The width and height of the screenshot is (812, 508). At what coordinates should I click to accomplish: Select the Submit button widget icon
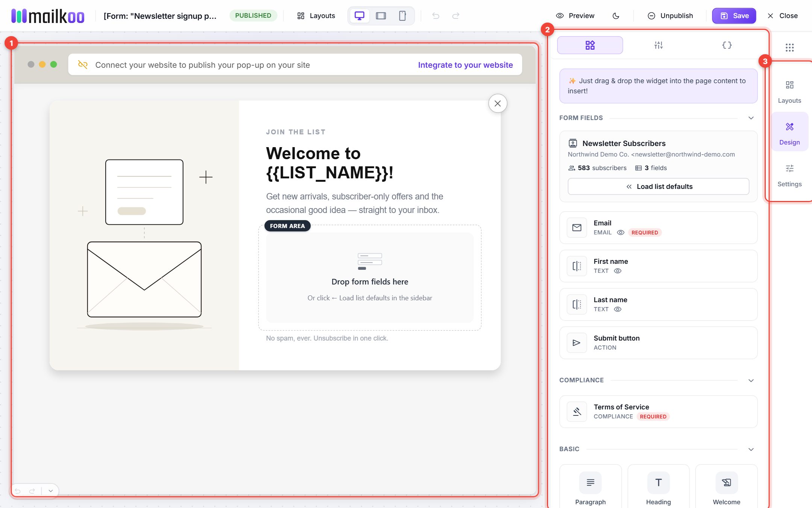coord(577,343)
